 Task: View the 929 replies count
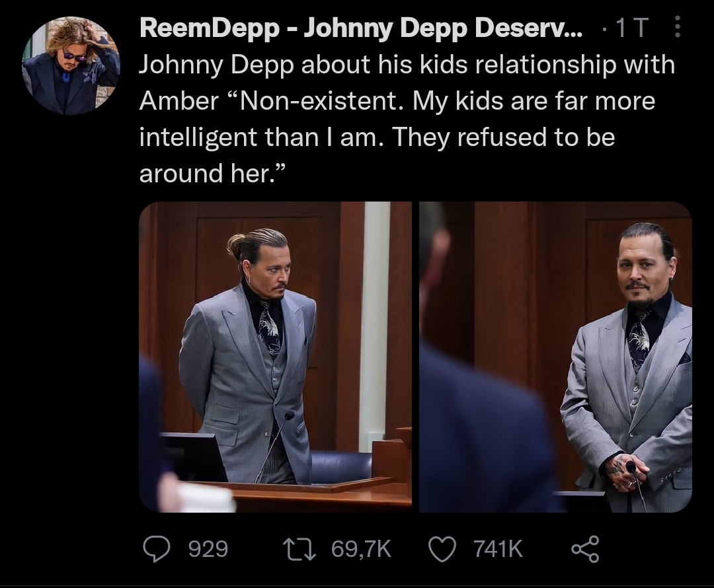coord(208,549)
